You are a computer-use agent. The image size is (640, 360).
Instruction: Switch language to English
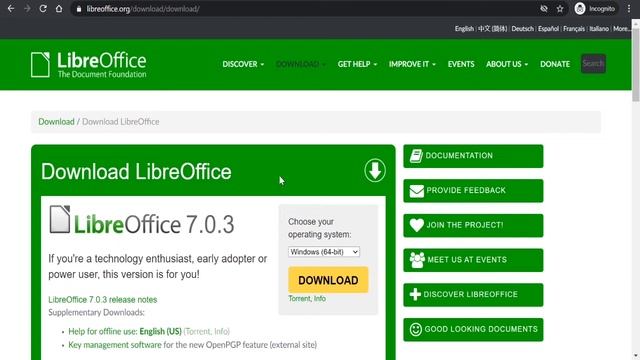tap(464, 29)
